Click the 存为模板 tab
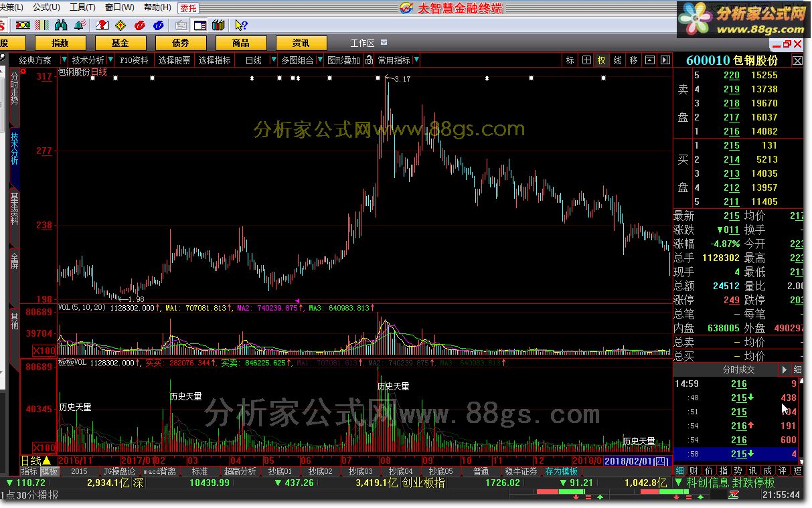The height and width of the screenshot is (508, 812). (561, 471)
